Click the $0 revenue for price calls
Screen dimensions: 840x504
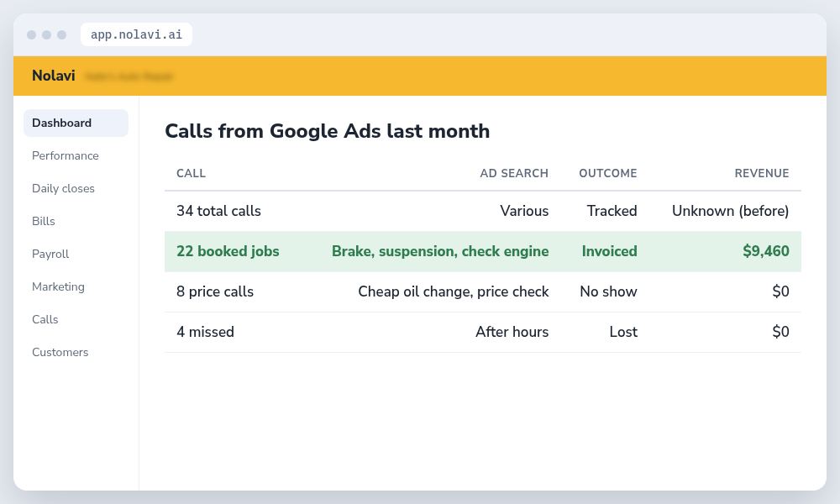pos(780,291)
